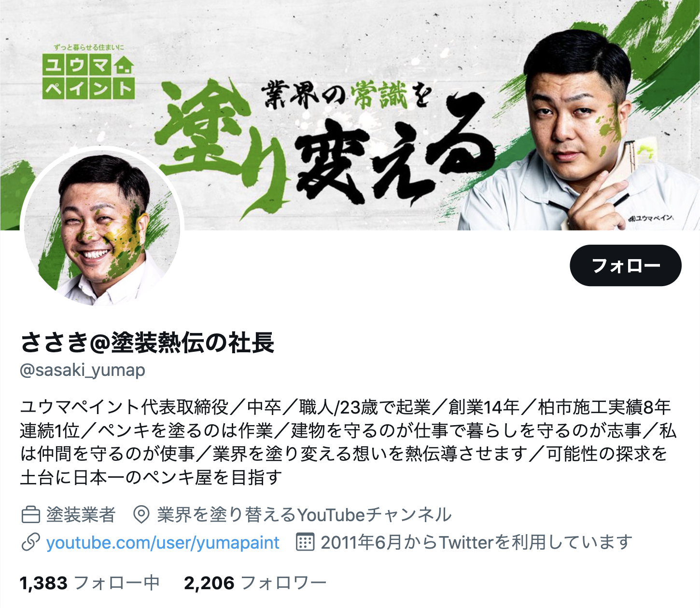The image size is (700, 608).
Task: Open the round profile avatar photo
Action: tap(102, 228)
